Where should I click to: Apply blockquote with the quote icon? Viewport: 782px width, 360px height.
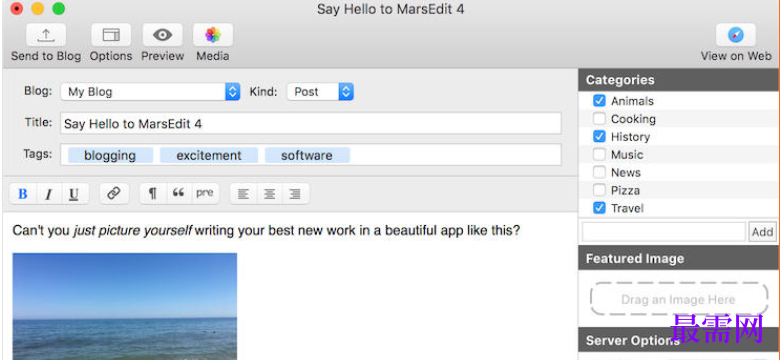coord(179,193)
